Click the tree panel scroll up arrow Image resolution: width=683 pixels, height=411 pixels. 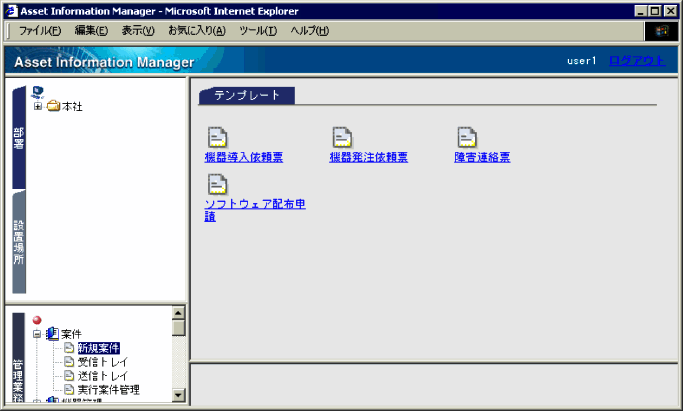pyautogui.click(x=179, y=313)
